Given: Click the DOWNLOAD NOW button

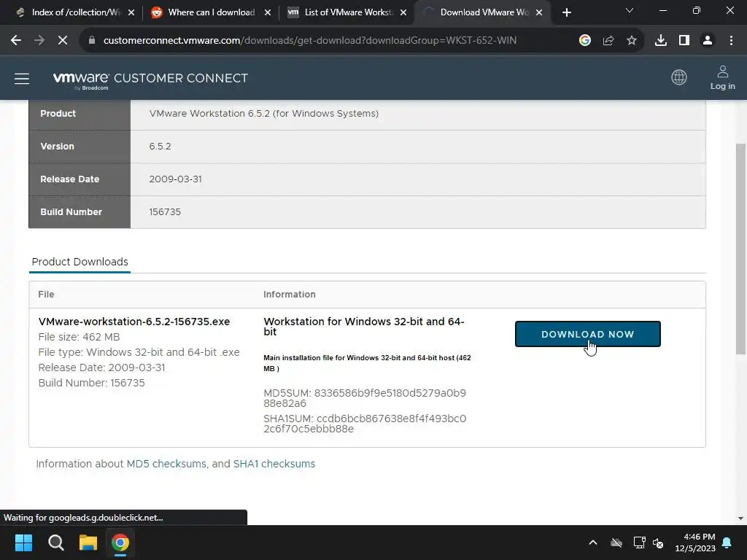Looking at the screenshot, I should coord(587,334).
